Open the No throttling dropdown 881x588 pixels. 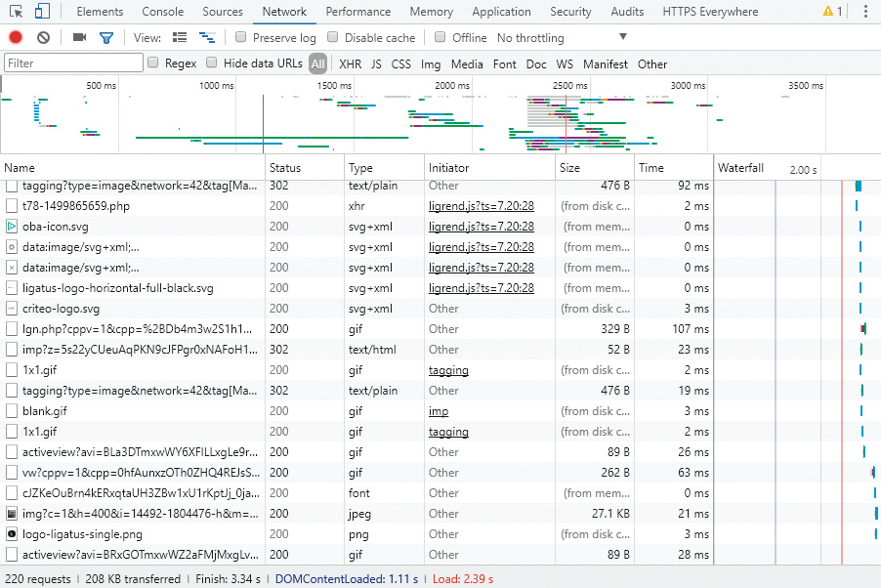562,37
